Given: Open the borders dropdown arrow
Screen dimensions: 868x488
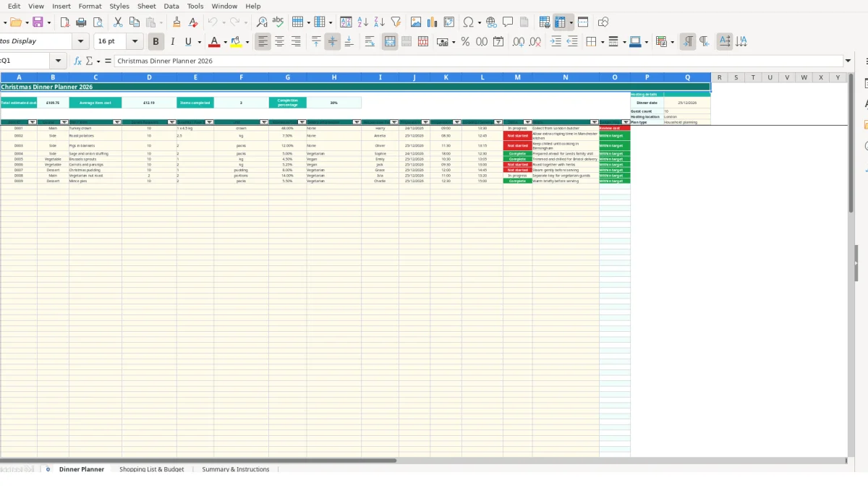Looking at the screenshot, I should coord(602,42).
